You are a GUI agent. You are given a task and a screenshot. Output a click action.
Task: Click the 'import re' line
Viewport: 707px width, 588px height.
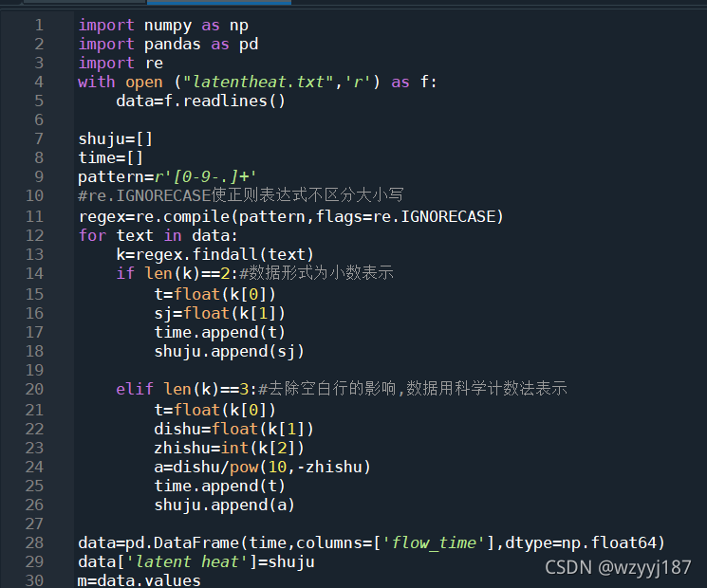121,64
